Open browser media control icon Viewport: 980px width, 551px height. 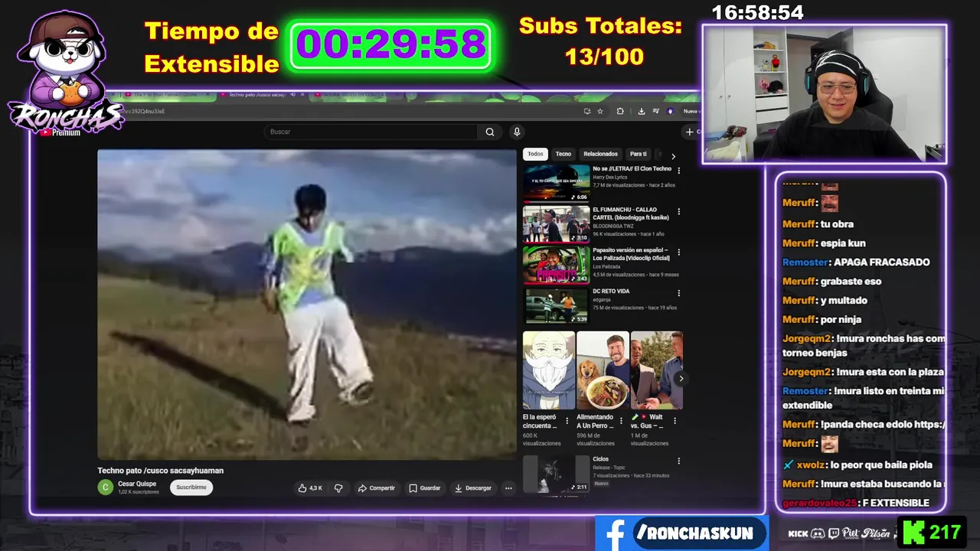(656, 111)
